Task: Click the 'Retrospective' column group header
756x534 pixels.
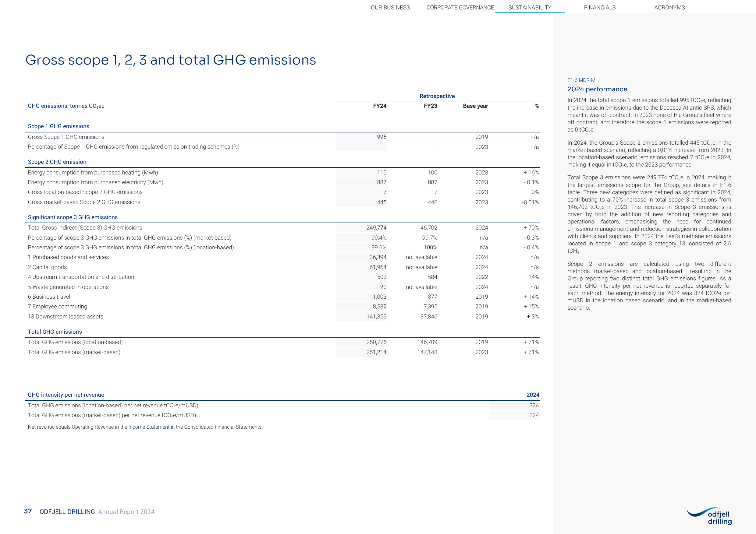Action: tap(437, 96)
